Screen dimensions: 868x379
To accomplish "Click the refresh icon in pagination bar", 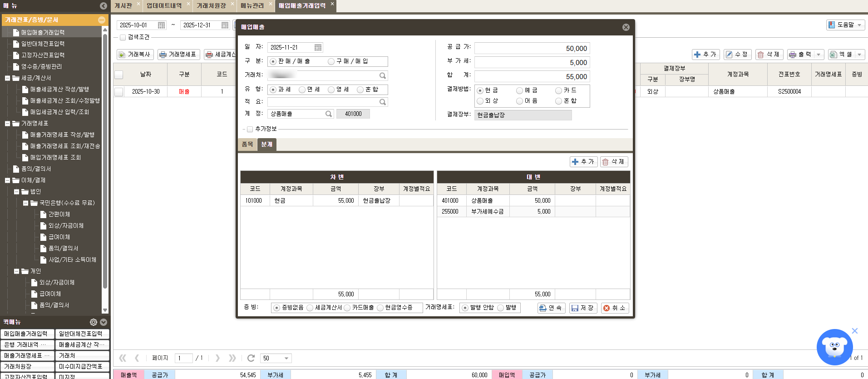I will (x=251, y=358).
